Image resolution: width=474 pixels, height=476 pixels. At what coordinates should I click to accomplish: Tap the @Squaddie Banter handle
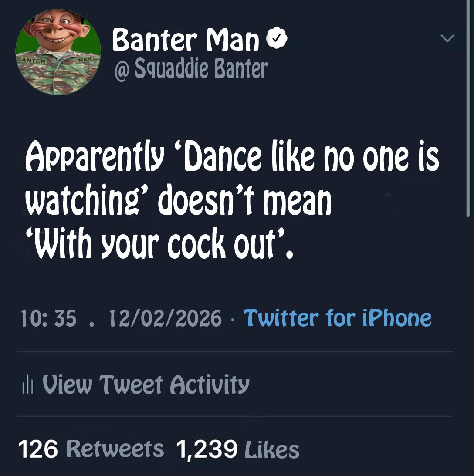pos(191,68)
